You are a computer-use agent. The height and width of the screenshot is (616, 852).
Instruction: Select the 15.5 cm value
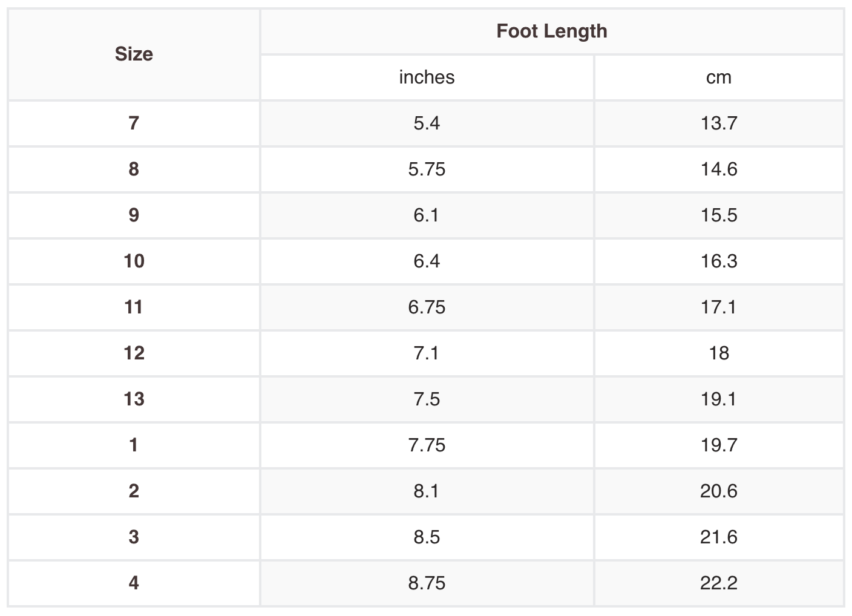coord(718,215)
